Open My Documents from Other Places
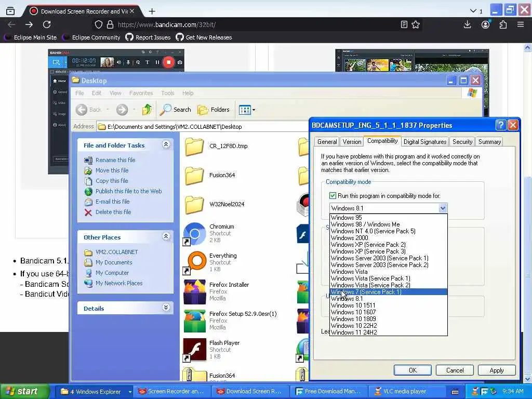 [x=114, y=262]
